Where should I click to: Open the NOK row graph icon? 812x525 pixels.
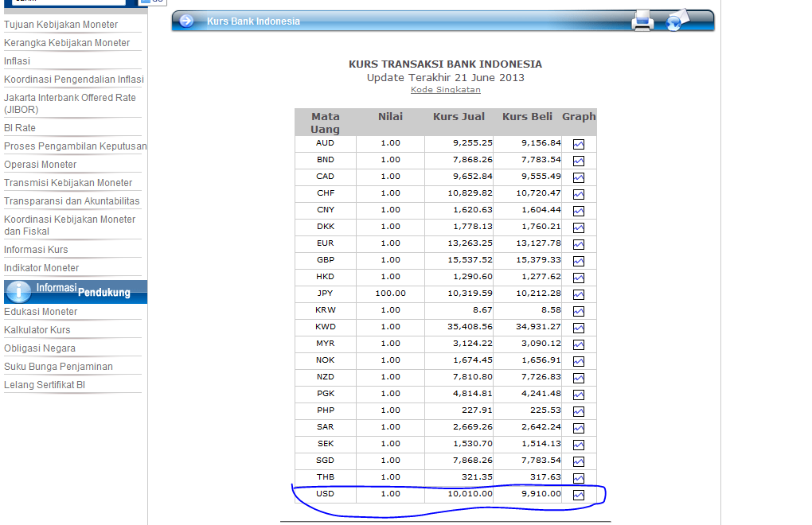(x=579, y=361)
